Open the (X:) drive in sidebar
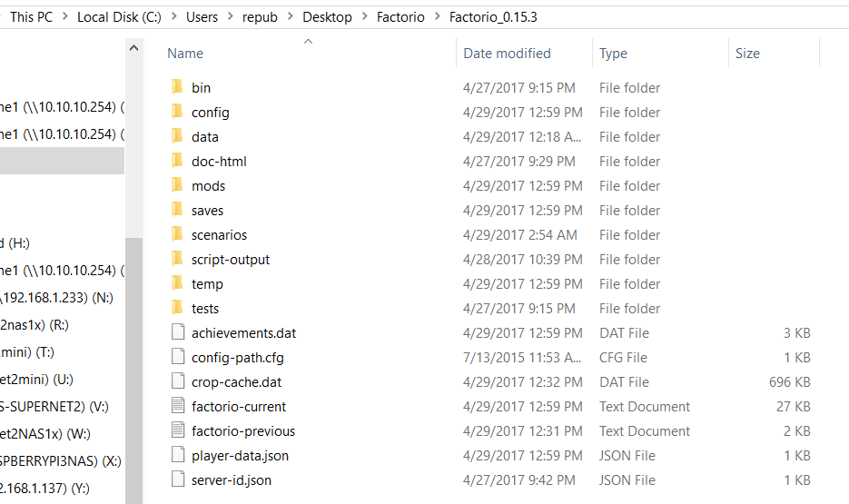849x504 pixels. coord(61,461)
